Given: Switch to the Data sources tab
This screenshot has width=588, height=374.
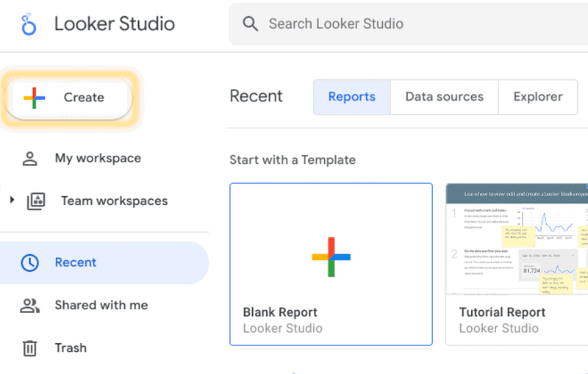Looking at the screenshot, I should 444,97.
